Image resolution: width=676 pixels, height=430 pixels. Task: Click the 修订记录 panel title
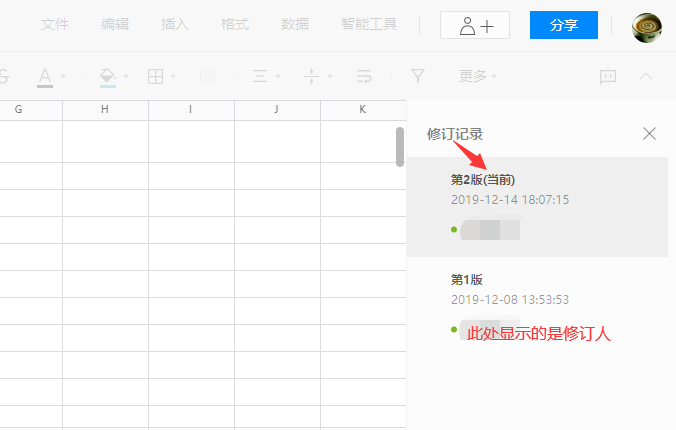tap(455, 134)
